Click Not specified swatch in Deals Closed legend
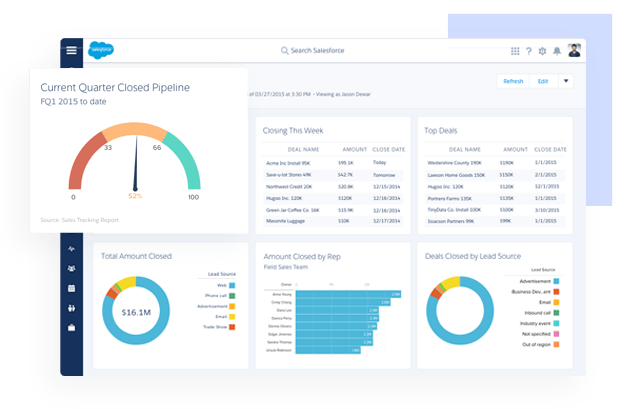The width and height of the screenshot is (630, 409). 556,334
